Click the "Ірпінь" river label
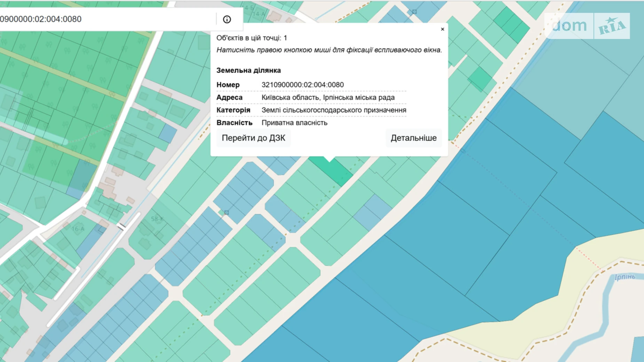The height and width of the screenshot is (362, 644). tap(625, 277)
